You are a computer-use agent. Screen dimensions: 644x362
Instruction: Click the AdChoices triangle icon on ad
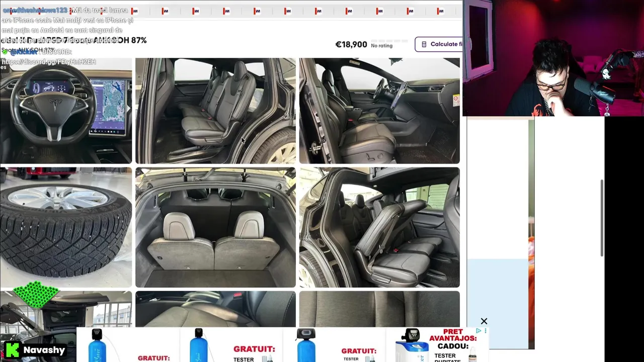pyautogui.click(x=478, y=331)
